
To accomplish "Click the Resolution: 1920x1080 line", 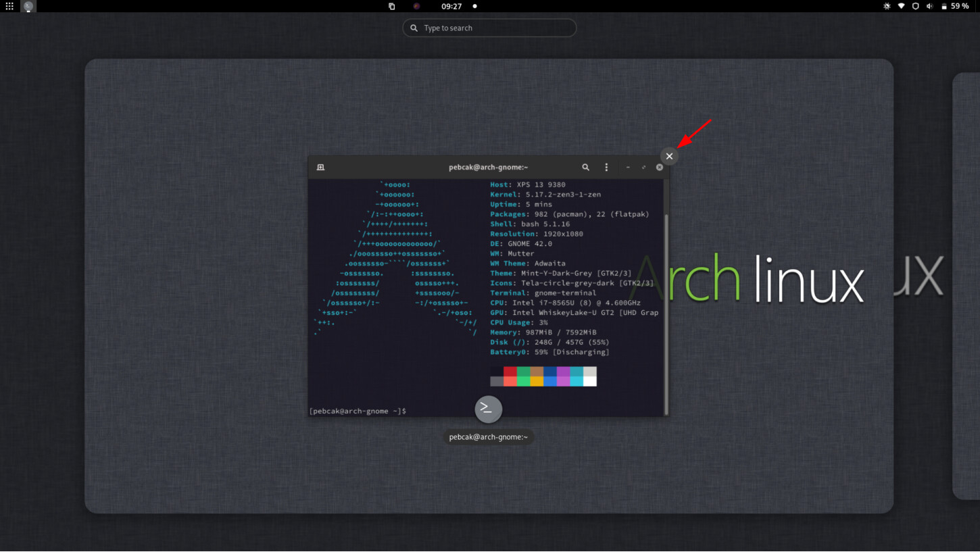I will [537, 234].
